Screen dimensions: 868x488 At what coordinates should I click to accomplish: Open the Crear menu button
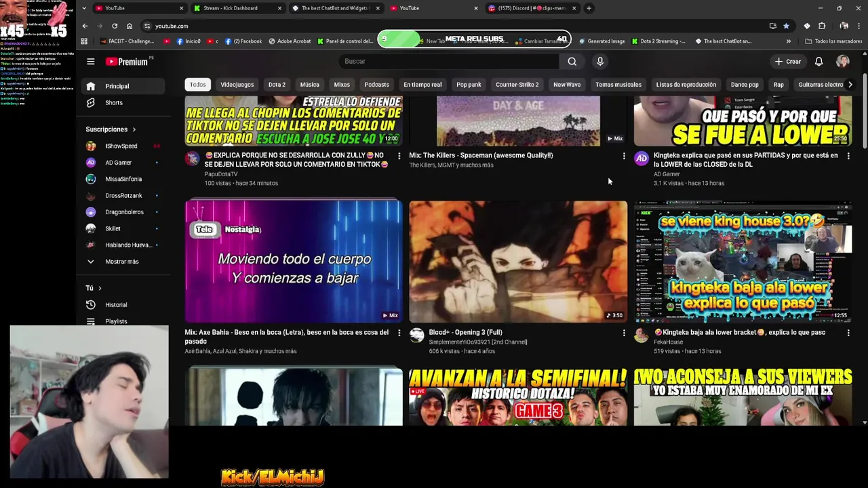788,61
